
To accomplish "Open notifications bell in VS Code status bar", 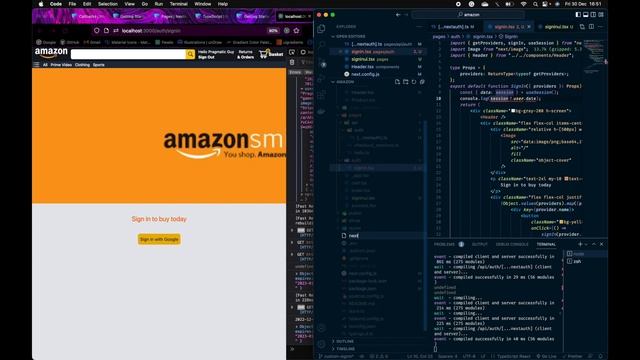I will 601,356.
